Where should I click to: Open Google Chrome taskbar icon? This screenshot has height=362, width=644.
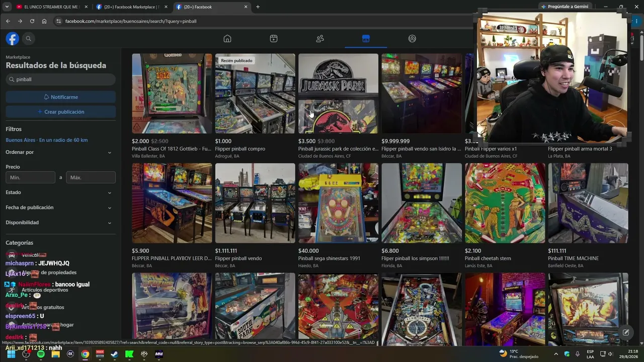click(85, 354)
